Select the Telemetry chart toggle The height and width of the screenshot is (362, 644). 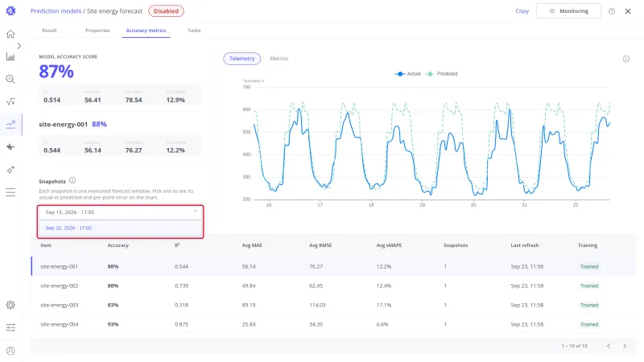click(242, 59)
